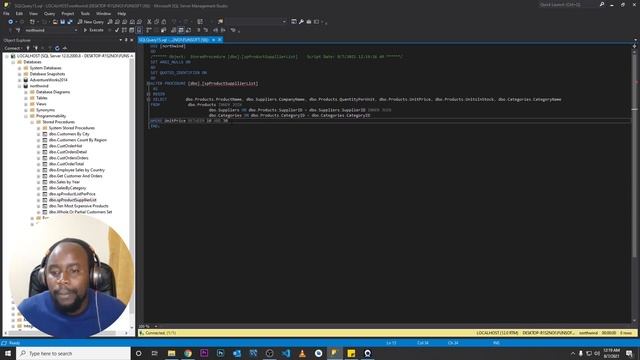
Task: Click the Windows Start button
Action: coord(8,353)
